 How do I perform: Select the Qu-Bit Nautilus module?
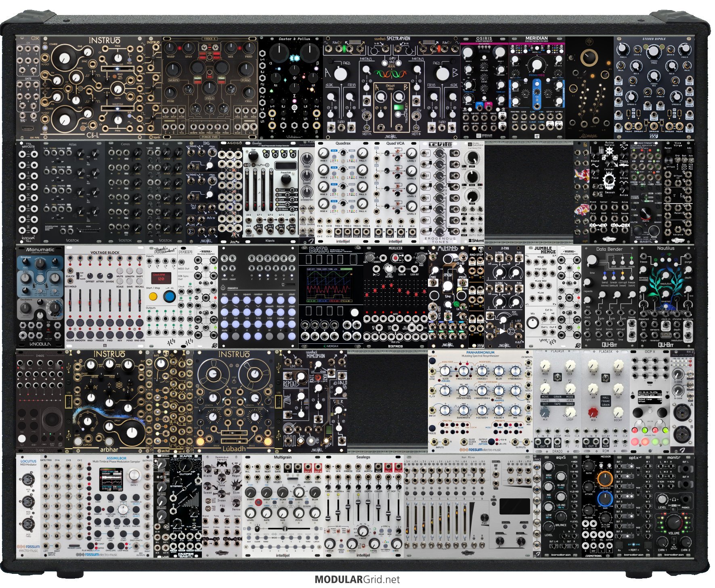(x=666, y=297)
